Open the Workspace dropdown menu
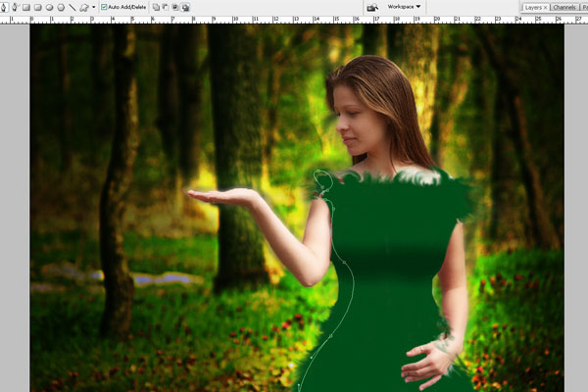The height and width of the screenshot is (392, 588). tap(404, 7)
